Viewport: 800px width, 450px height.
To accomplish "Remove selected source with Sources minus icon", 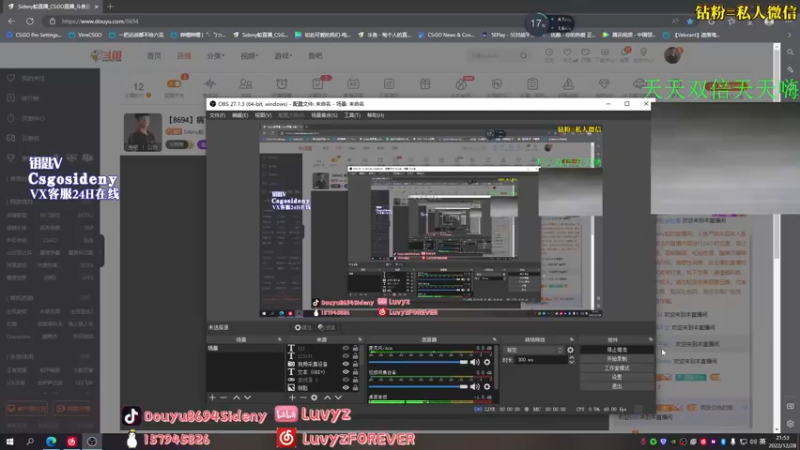I will pos(303,397).
